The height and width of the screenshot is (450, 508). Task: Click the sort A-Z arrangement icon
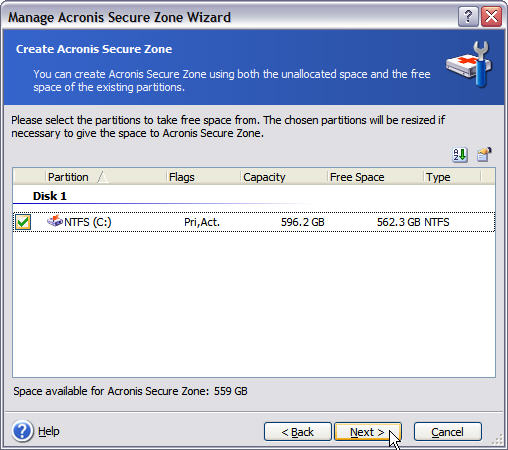(x=460, y=155)
